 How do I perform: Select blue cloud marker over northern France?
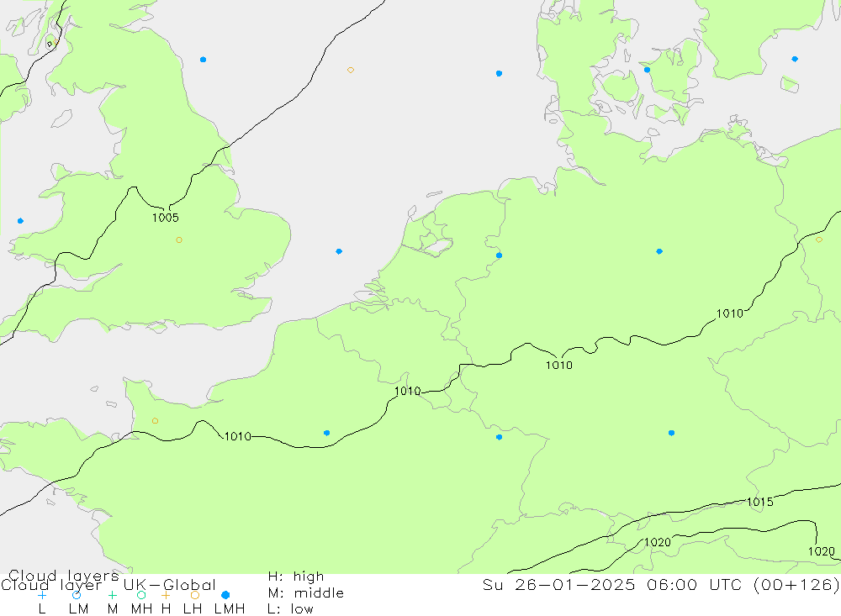[x=326, y=433]
